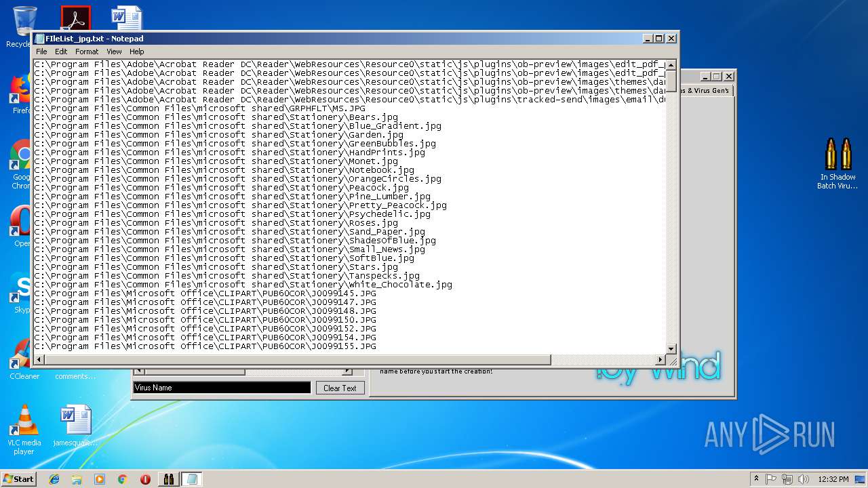Select In Shadow Batch Virus desktop icon
This screenshot has width=868, height=488.
coord(837,163)
